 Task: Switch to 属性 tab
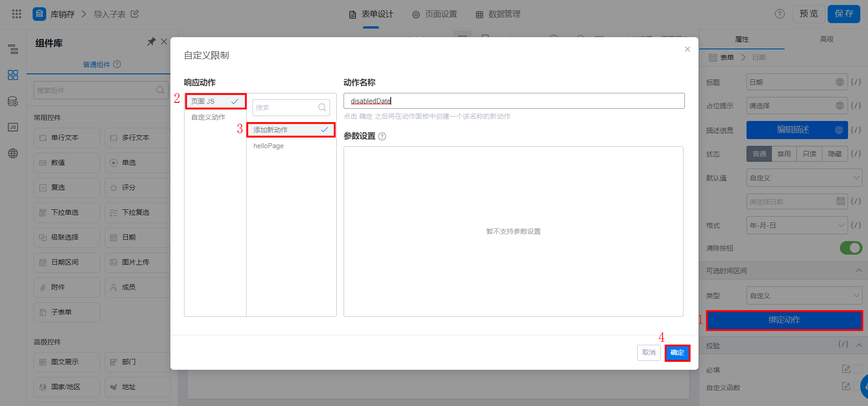tap(742, 39)
